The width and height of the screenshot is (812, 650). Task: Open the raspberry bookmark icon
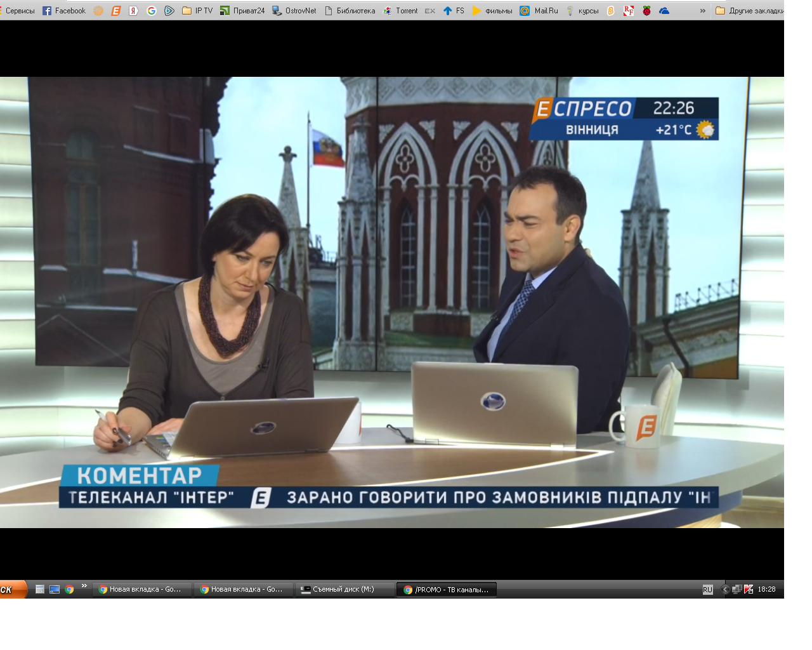point(646,11)
